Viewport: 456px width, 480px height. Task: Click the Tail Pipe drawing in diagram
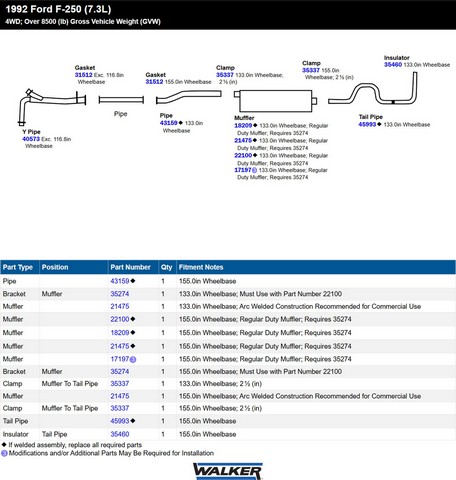[373, 89]
